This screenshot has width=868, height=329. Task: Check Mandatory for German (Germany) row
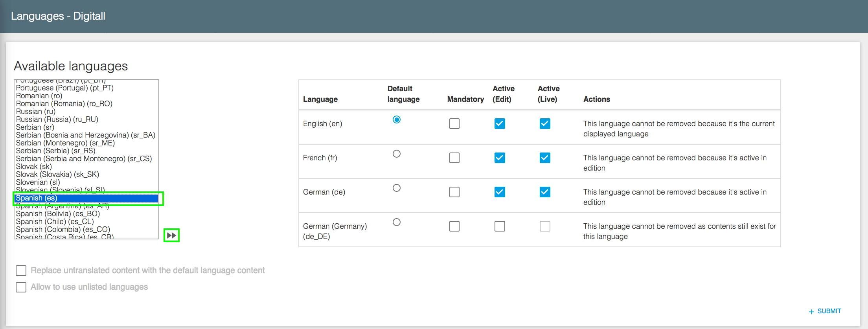coord(454,226)
